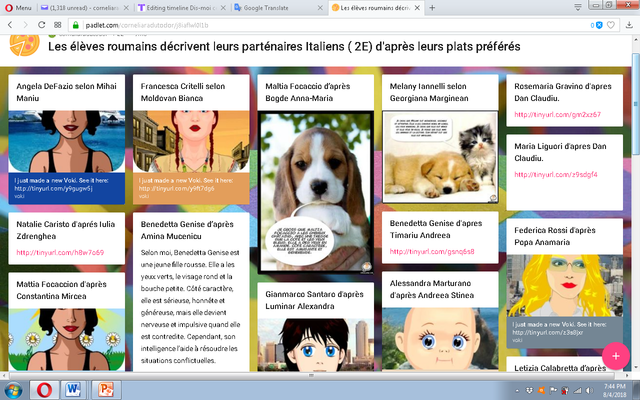Click the pizza padlet logo
Screen dimensions: 640x400
[x=24, y=44]
